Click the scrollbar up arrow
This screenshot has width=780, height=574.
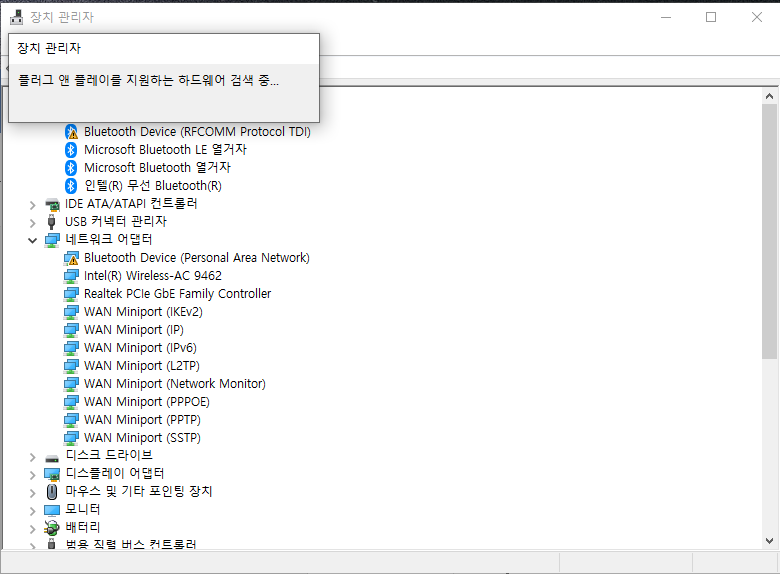click(769, 96)
